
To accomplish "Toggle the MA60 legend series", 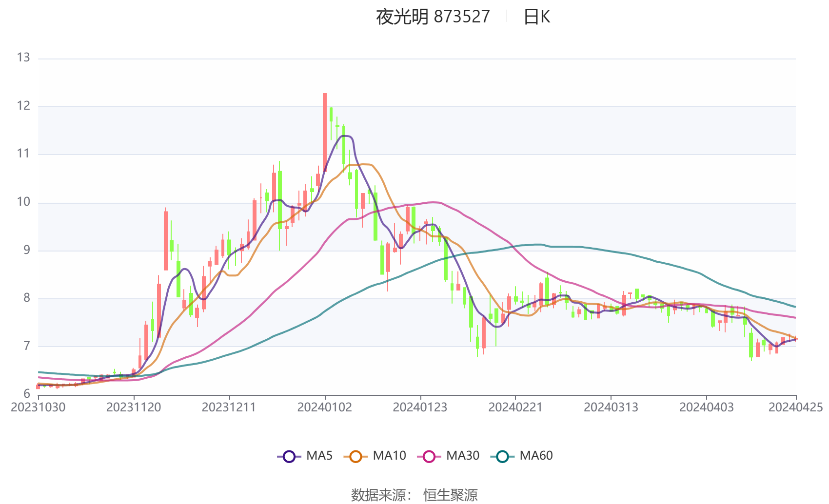I will pos(521,456).
